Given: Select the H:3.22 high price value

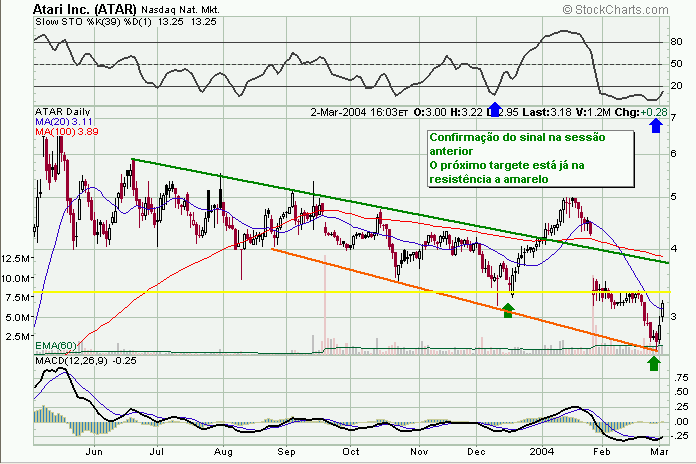Looking at the screenshot, I should [466, 112].
